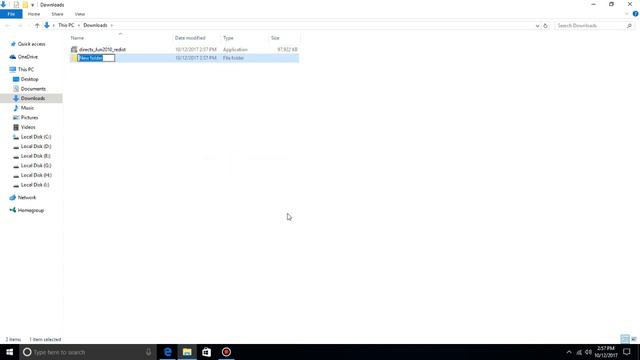The width and height of the screenshot is (640, 360).
Task: Open Local Disk (I:) in the navigation pane
Action: 35,185
